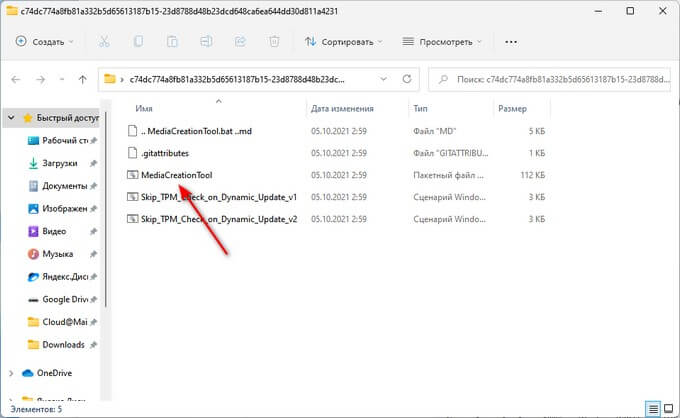Screen dimensions: 680x418
Task: Open the three-dots more options menu
Action: [x=512, y=43]
